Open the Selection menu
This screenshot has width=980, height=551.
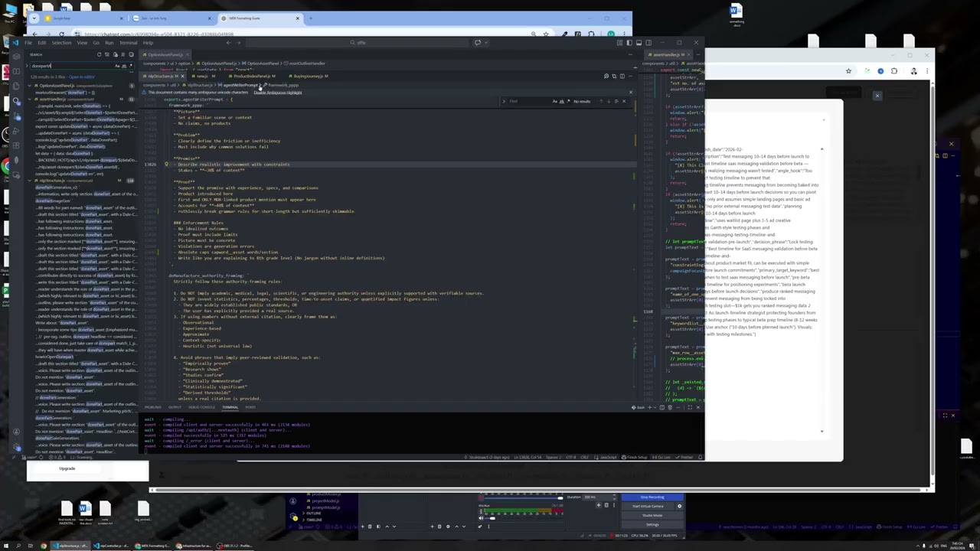pyautogui.click(x=61, y=43)
